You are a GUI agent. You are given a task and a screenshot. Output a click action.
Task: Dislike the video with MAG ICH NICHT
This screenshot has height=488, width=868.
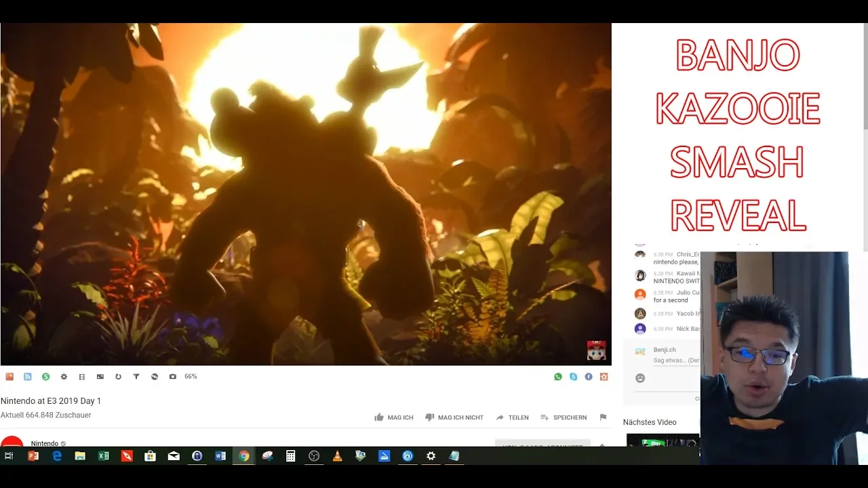click(x=454, y=418)
